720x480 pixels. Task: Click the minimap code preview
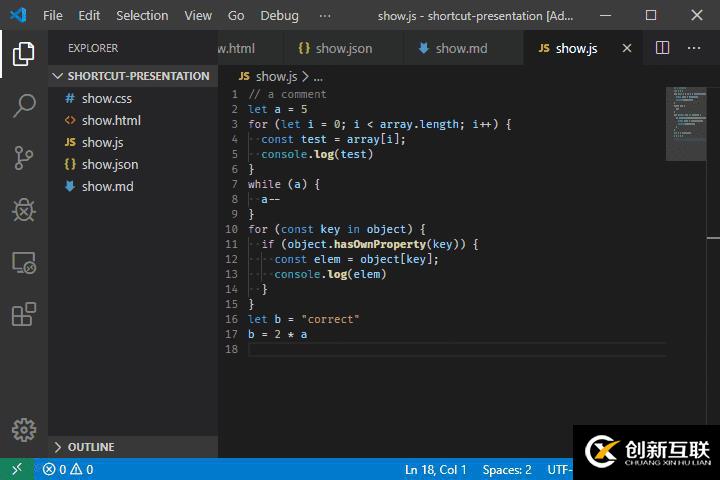click(686, 123)
